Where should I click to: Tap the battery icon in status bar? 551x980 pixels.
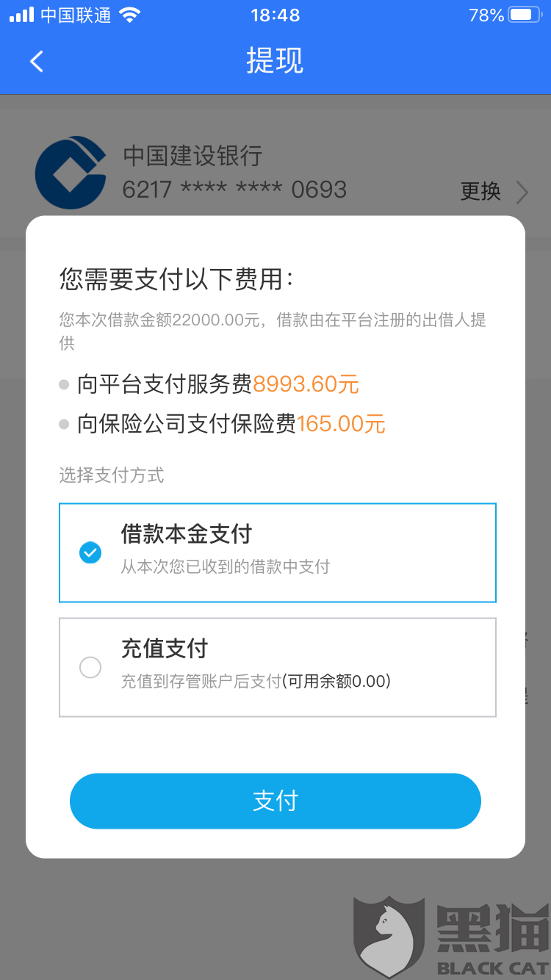[x=525, y=15]
